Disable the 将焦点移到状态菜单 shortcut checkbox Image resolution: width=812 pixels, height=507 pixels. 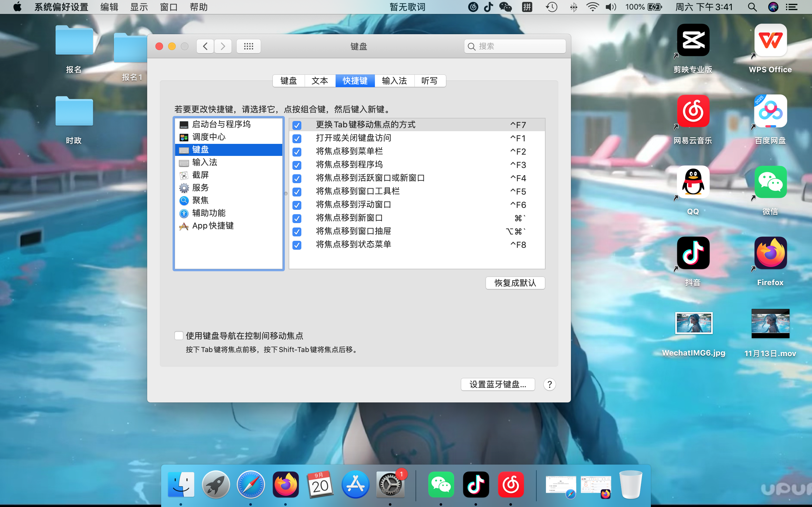[x=297, y=245]
